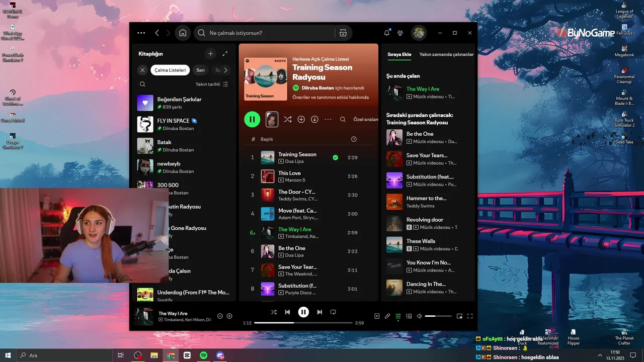Add Training Season Radyosu to your library
644x362 pixels.
pos(301,119)
